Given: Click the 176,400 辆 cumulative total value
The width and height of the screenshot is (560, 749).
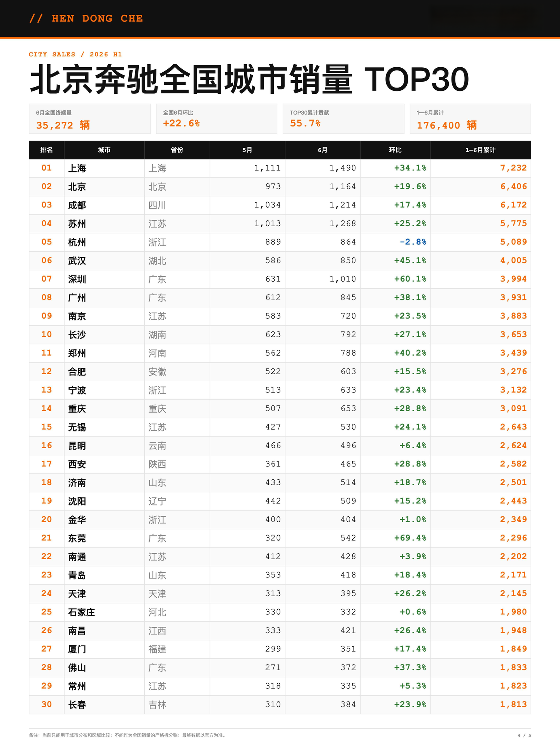Looking at the screenshot, I should point(447,125).
